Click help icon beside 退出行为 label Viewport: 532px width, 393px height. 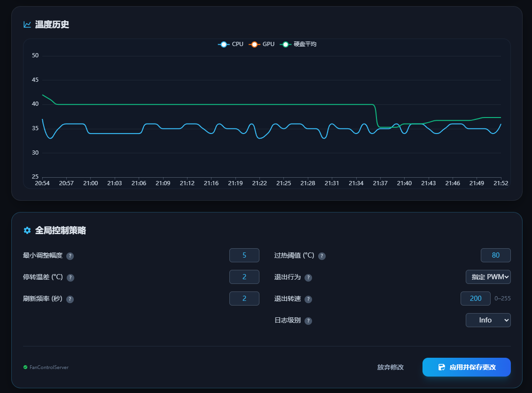click(308, 278)
